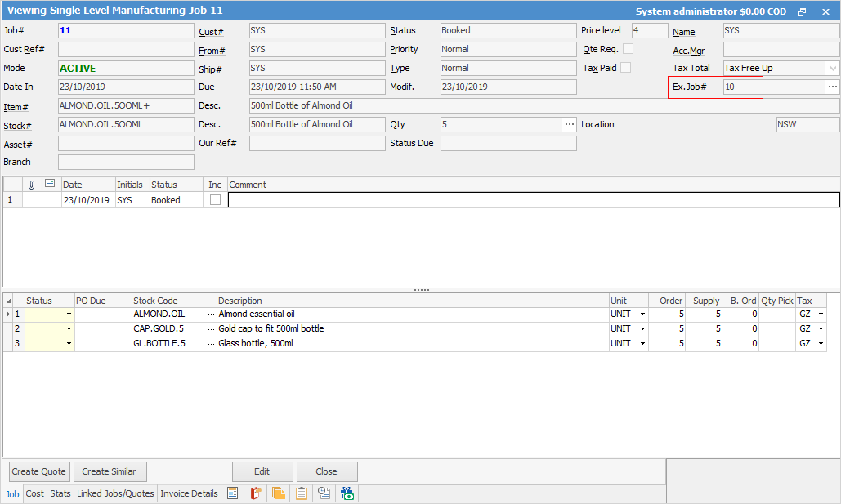The image size is (841, 504).
Task: Click the paperclip attachment column icon
Action: [x=33, y=184]
